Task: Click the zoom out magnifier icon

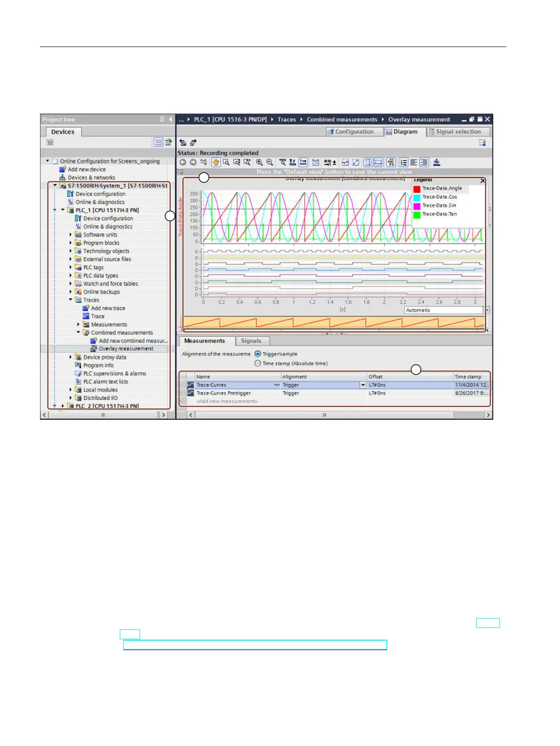Action: click(x=270, y=162)
